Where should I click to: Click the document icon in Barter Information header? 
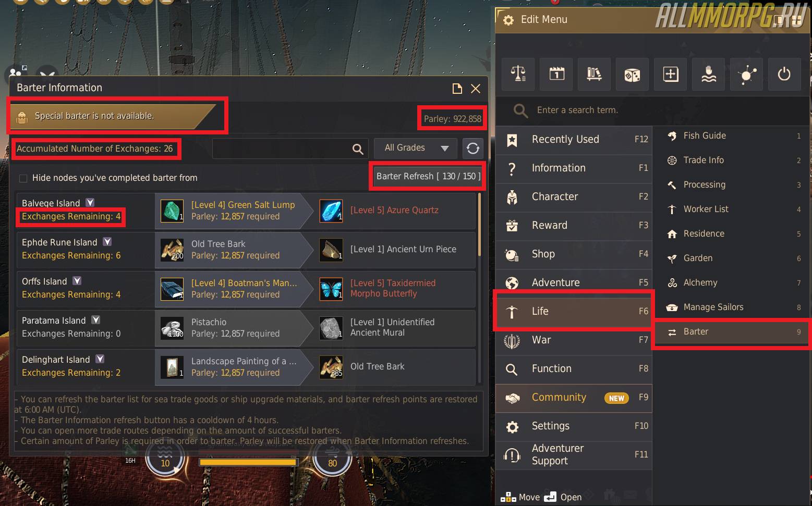coord(457,89)
